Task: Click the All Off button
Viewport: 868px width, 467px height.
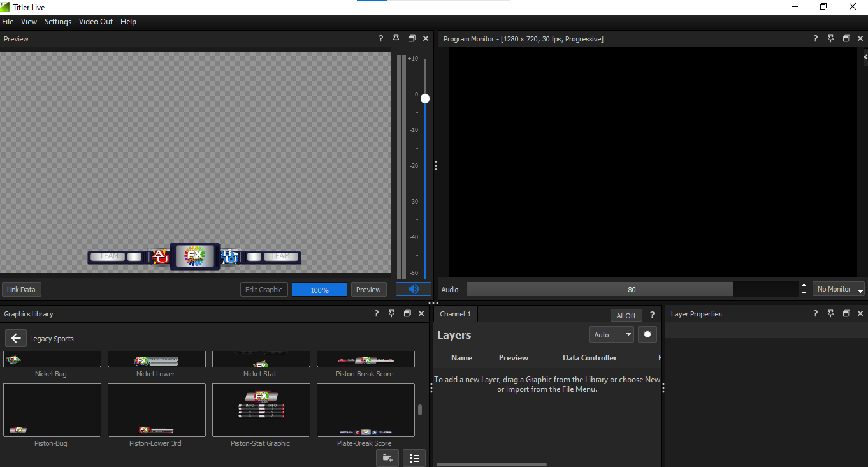Action: coord(626,315)
